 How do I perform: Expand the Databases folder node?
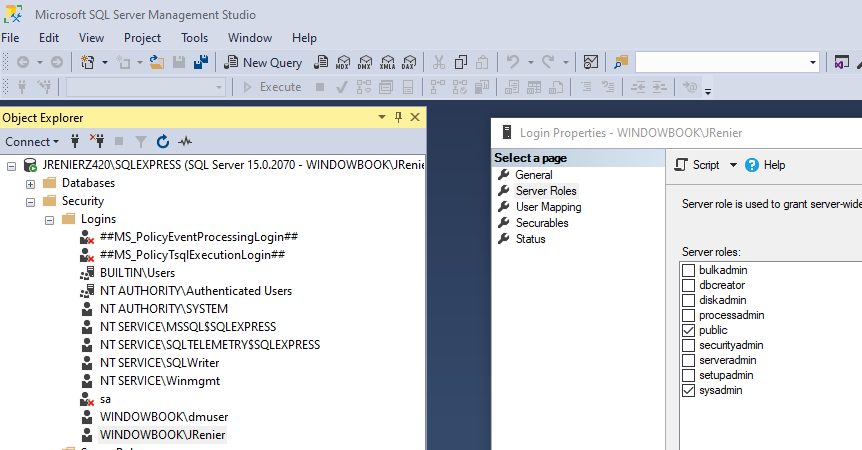pos(30,184)
